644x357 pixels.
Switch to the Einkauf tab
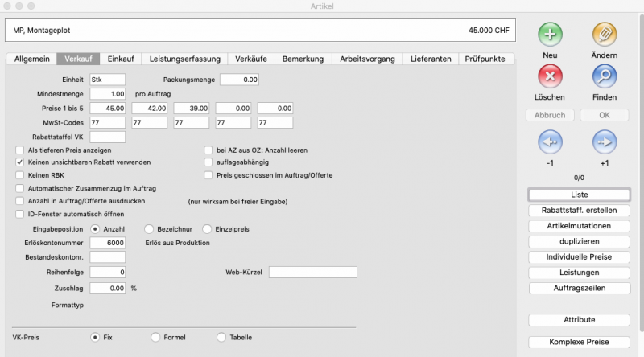click(x=121, y=59)
